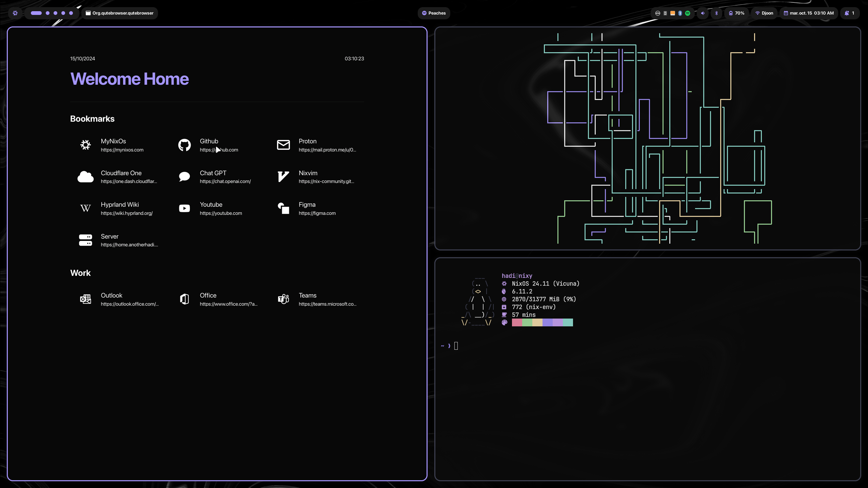Click the Teams icon under Work

coord(283,299)
